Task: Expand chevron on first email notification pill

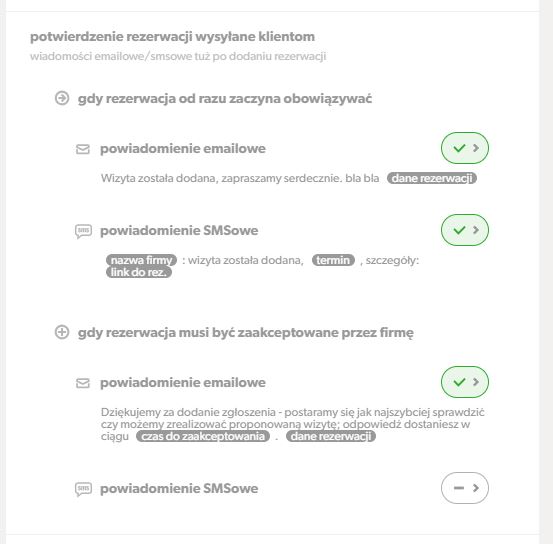Action: tap(476, 148)
